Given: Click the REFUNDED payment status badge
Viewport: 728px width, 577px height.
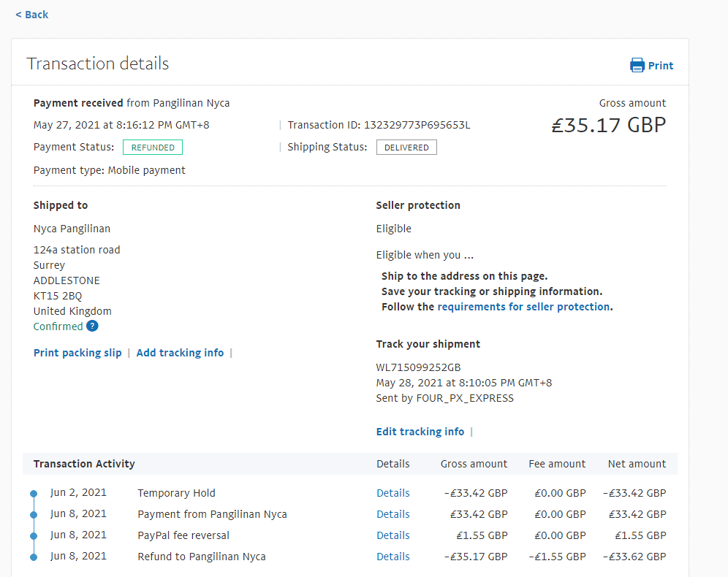Looking at the screenshot, I should 153,148.
